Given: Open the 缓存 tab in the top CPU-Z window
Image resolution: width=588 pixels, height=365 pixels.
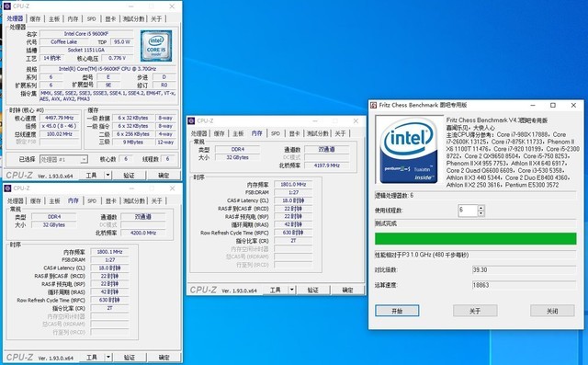Looking at the screenshot, I should coord(35,18).
